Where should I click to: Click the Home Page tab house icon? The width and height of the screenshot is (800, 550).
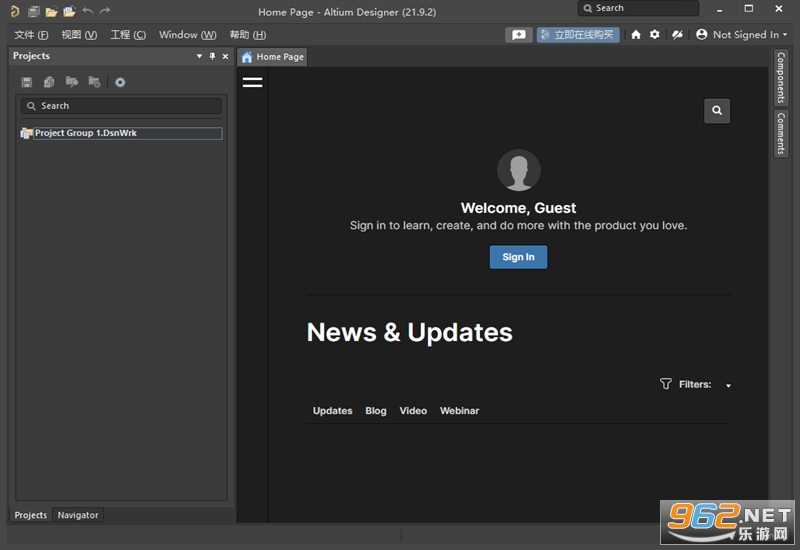247,57
